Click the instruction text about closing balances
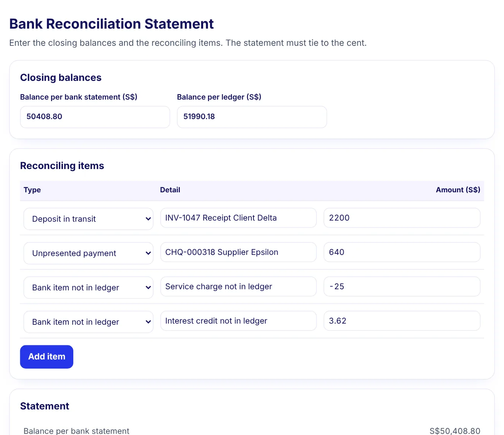 pos(188,43)
